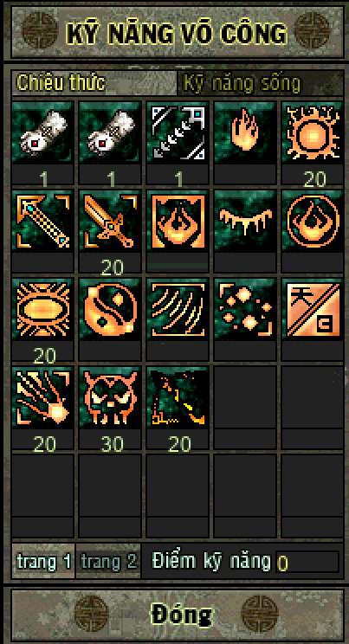Choose the scattered sparks skill icon

[x=245, y=308]
